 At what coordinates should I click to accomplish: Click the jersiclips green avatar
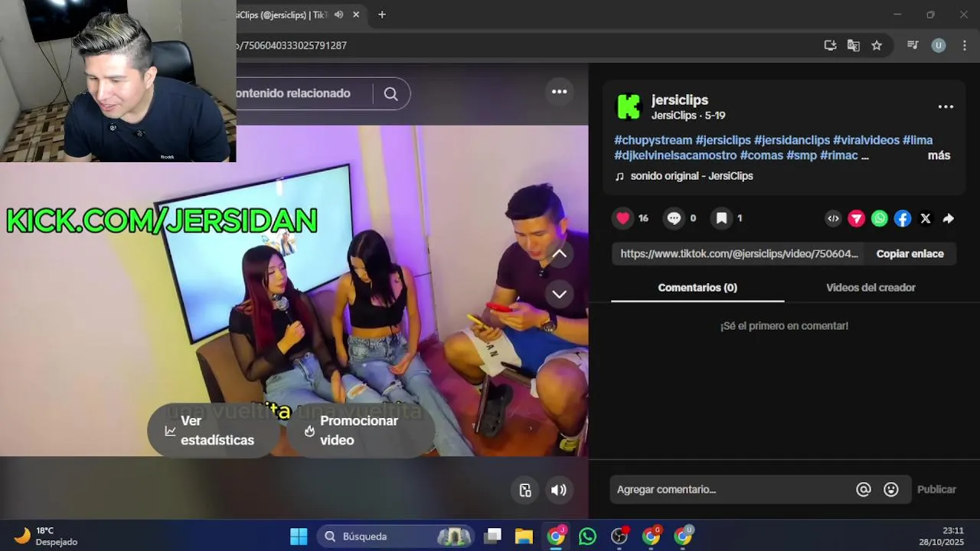629,107
